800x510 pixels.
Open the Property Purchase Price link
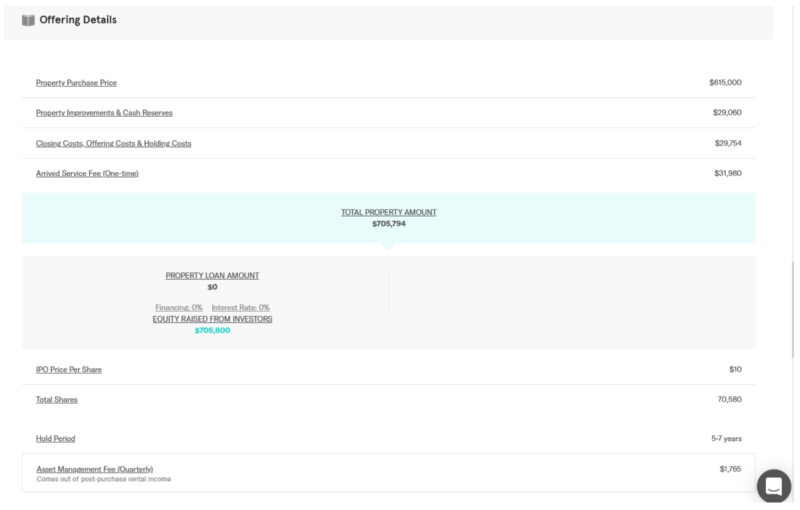coord(76,83)
